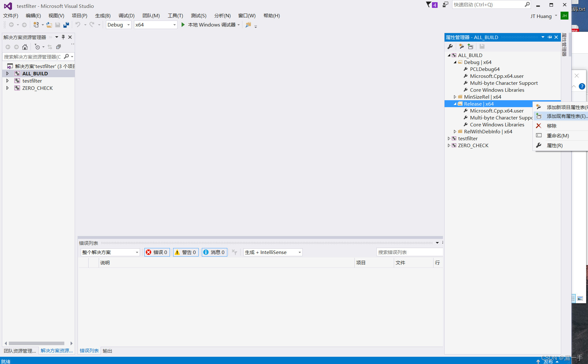
Task: Select ZERO_CHECK in Solution Explorer
Action: point(38,88)
